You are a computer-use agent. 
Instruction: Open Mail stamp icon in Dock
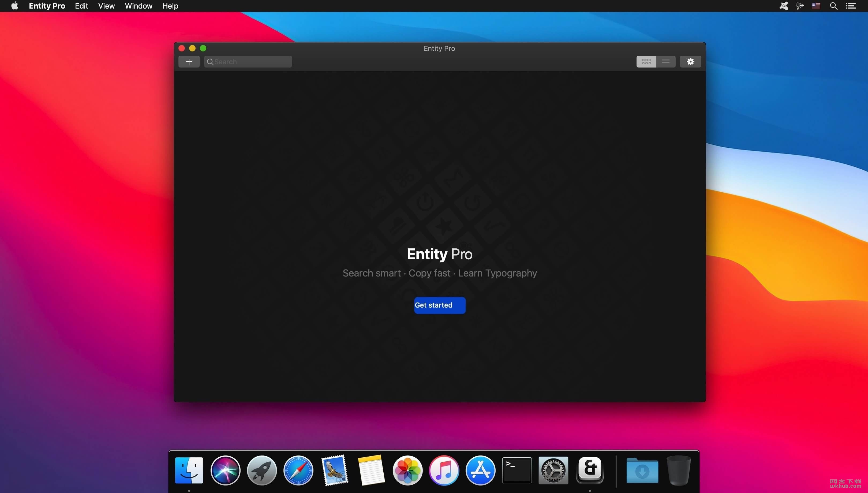[334, 470]
